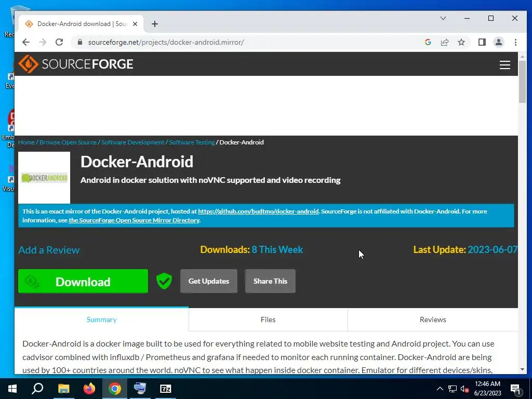Click the green shield check icon

(164, 281)
